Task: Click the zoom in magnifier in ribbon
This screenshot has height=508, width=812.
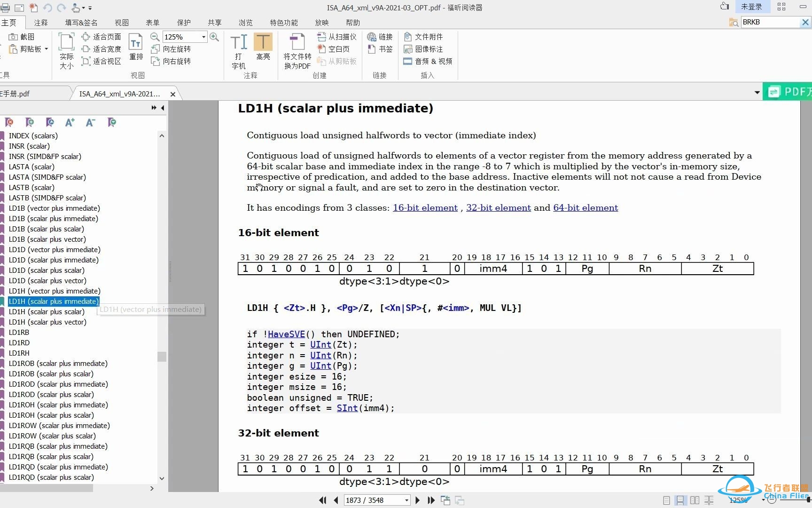Action: pos(214,37)
